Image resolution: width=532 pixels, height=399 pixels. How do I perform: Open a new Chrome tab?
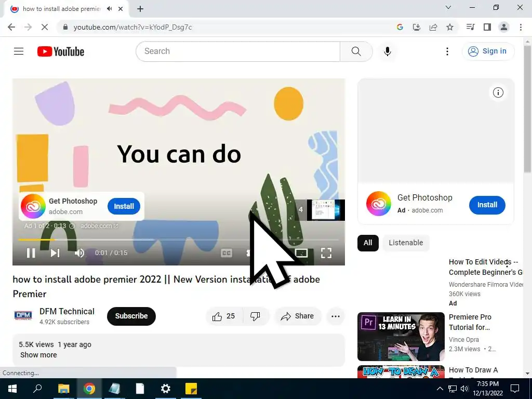tap(140, 9)
